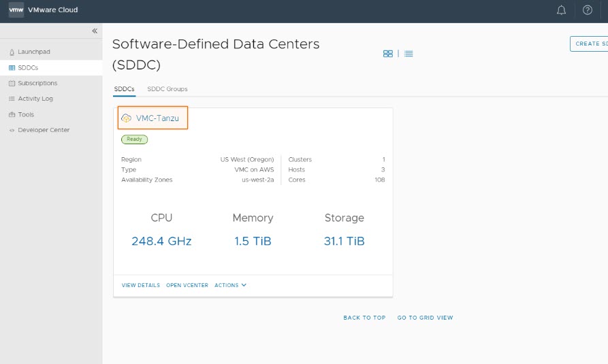Click the Availability Zones label
The height and width of the screenshot is (364, 608).
pyautogui.click(x=147, y=180)
